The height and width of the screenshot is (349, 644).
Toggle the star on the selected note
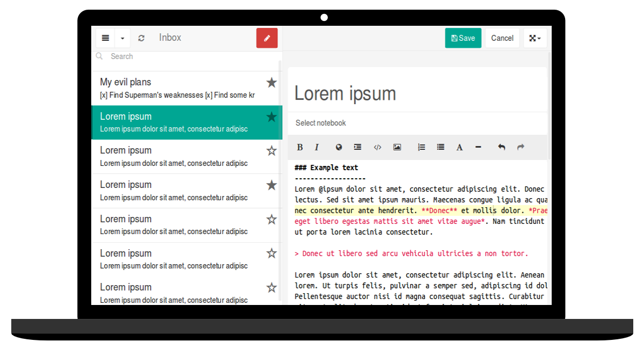(x=272, y=117)
